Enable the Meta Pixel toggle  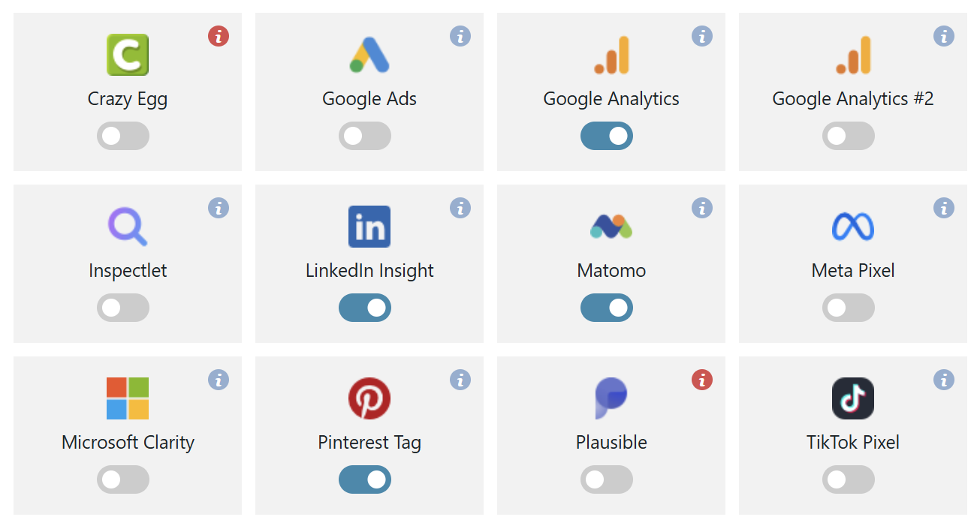click(849, 308)
